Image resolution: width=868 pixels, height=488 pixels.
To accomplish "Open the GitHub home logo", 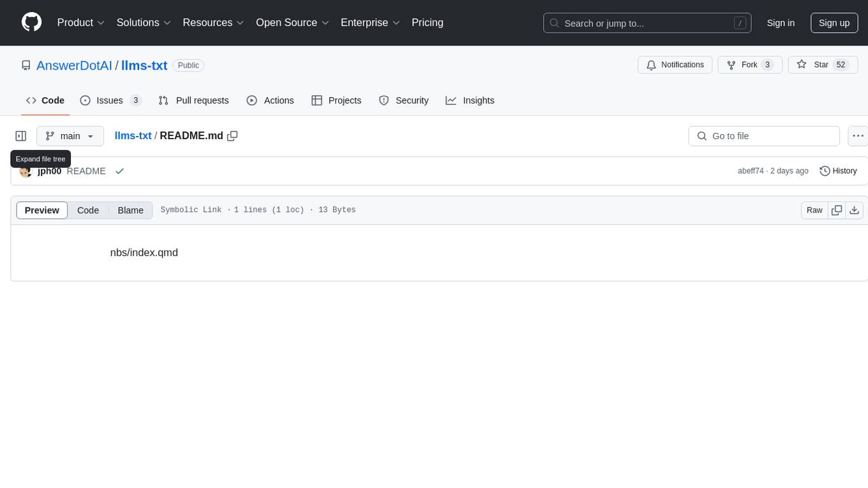I will click(x=31, y=22).
